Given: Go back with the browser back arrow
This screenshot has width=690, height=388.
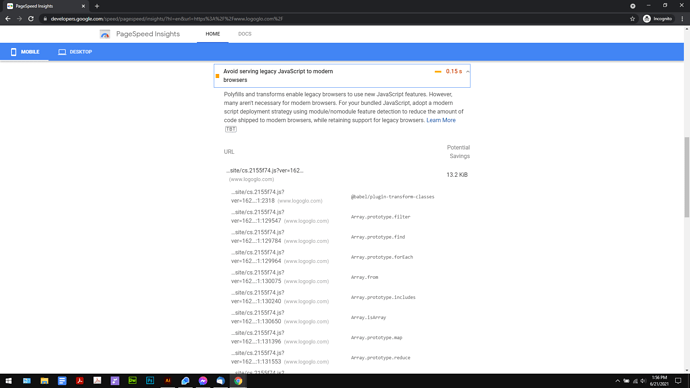Looking at the screenshot, I should (x=7, y=19).
